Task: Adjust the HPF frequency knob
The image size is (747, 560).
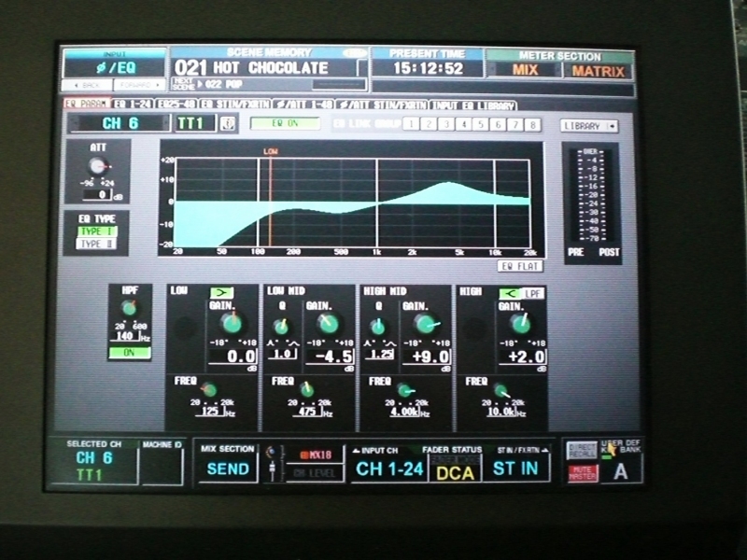Action: pos(129,308)
